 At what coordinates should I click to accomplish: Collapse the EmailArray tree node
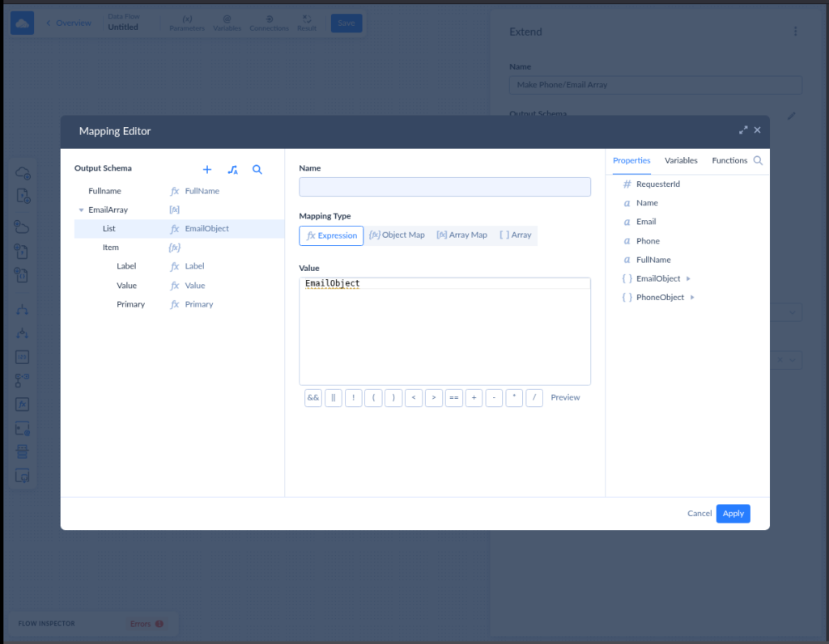pyautogui.click(x=82, y=210)
